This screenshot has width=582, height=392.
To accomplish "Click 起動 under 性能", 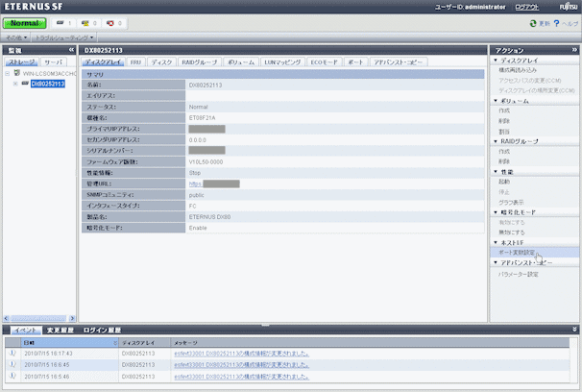I will 504,182.
